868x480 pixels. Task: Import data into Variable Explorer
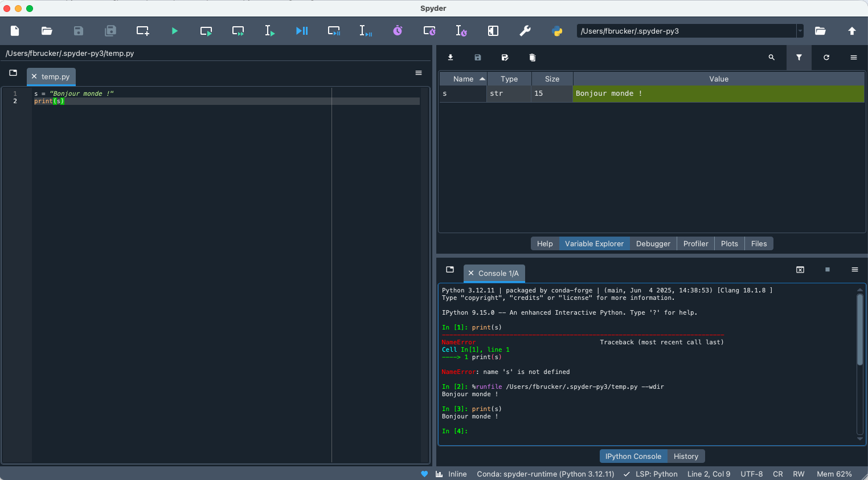pos(451,58)
